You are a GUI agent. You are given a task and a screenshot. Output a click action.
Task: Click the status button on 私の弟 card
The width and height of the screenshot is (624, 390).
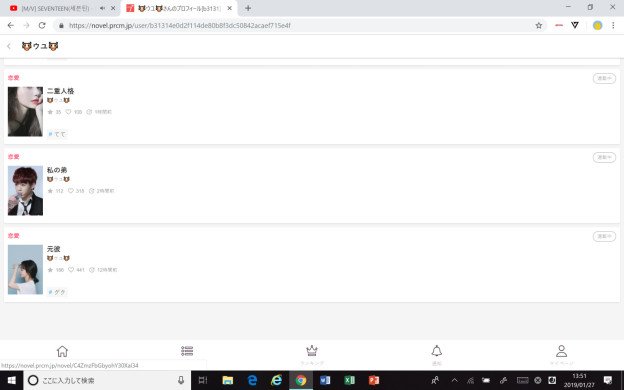[x=604, y=158]
